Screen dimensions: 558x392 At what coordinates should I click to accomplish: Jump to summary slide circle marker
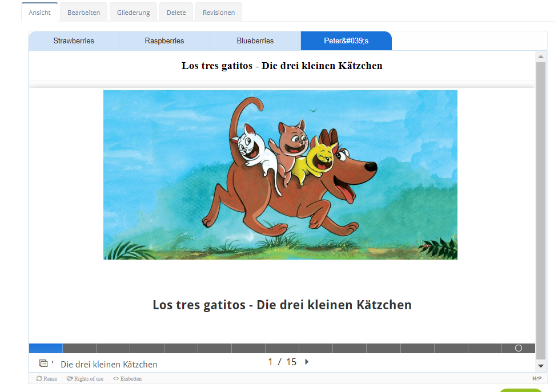click(519, 348)
